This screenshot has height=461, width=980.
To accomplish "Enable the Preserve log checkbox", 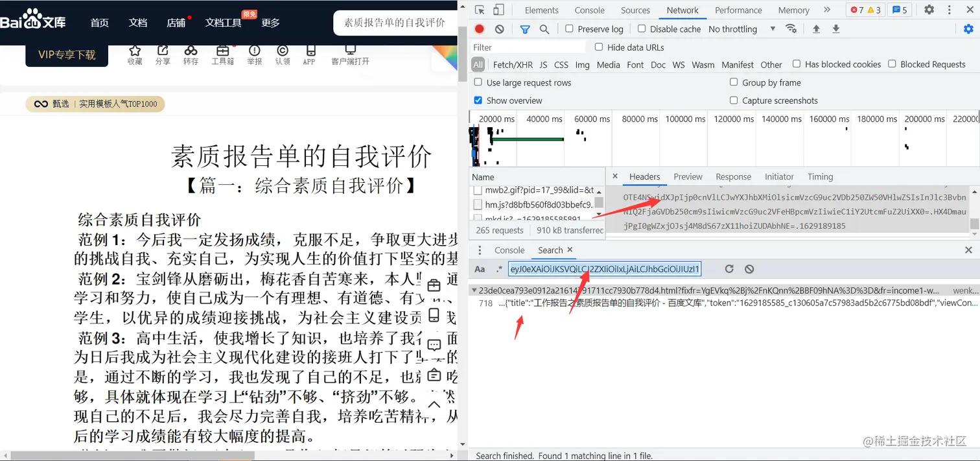I will pos(569,29).
